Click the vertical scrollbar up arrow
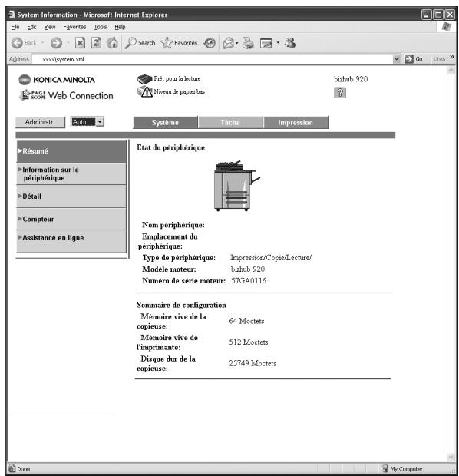The height and width of the screenshot is (476, 459). 451,71
